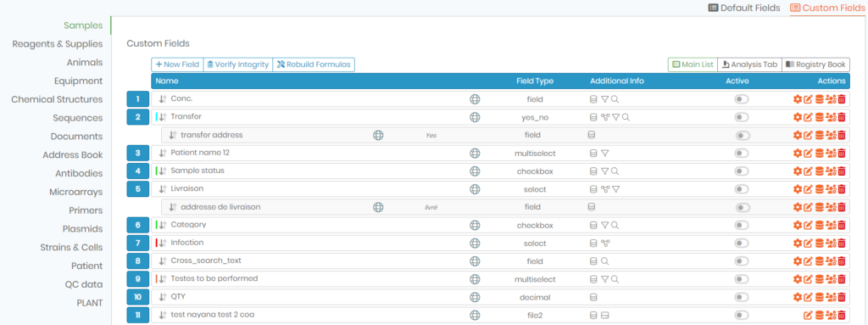This screenshot has width=868, height=325.
Task: Click the hierarchy icon in Infection additional info
Action: (x=605, y=243)
